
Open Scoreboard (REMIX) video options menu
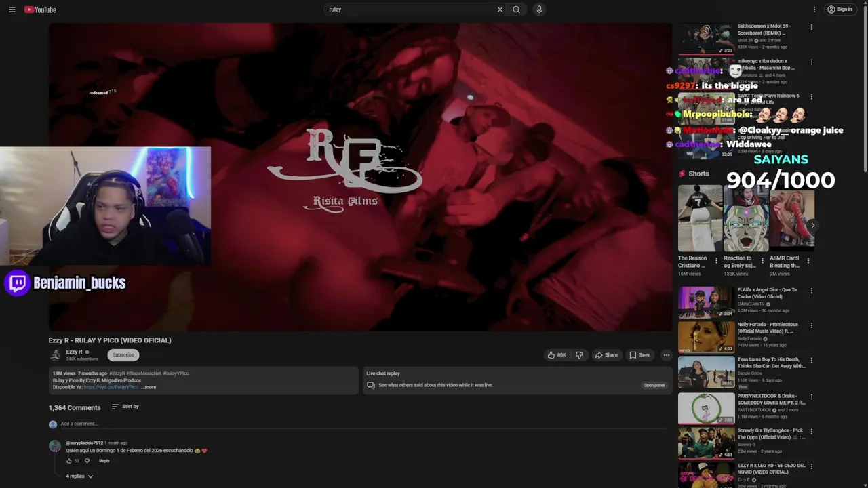[811, 27]
